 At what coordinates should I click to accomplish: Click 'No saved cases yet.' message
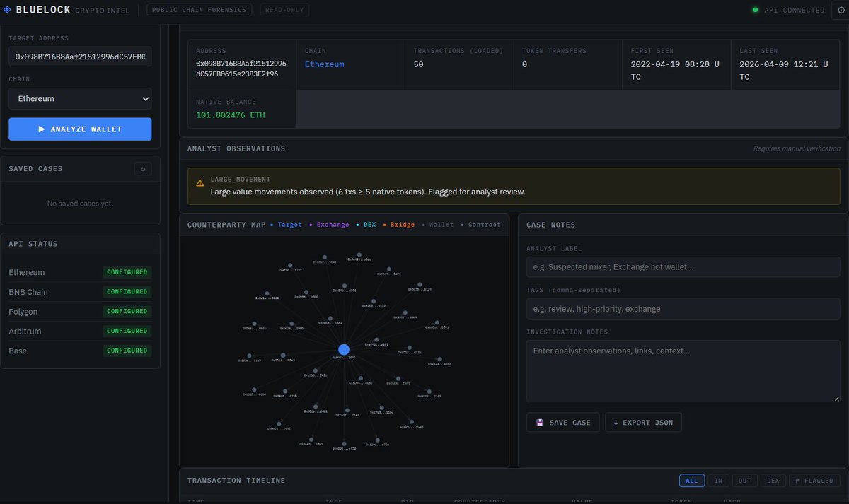coord(80,204)
